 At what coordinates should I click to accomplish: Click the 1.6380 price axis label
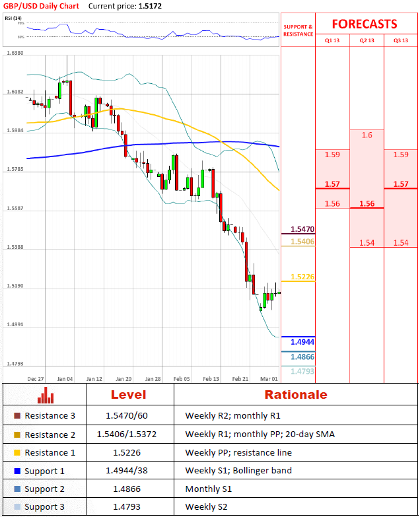pos(15,53)
